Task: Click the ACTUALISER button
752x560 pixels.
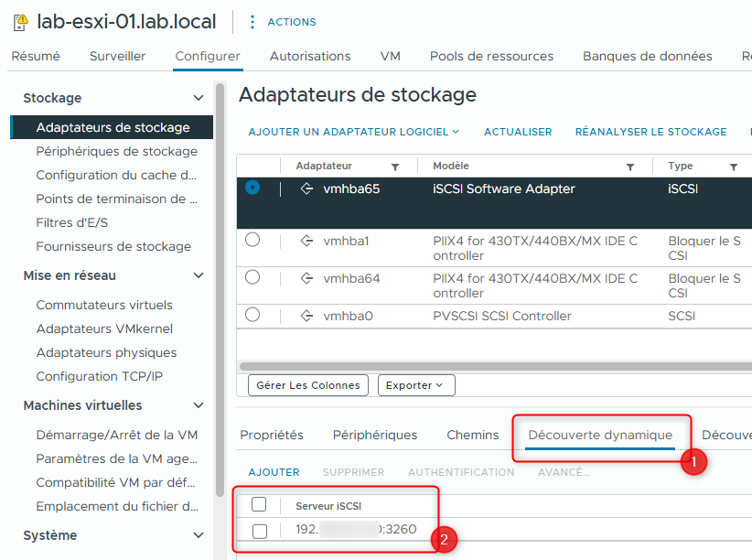Action: (x=518, y=131)
